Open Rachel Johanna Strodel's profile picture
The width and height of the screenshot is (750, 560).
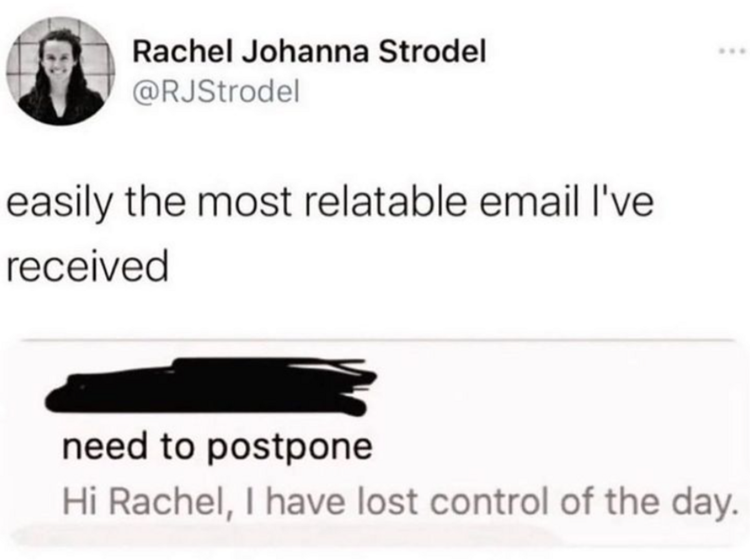tap(61, 71)
